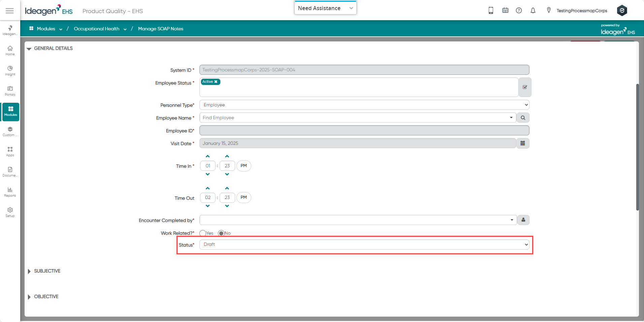Click the Time Out hour field

click(x=208, y=197)
